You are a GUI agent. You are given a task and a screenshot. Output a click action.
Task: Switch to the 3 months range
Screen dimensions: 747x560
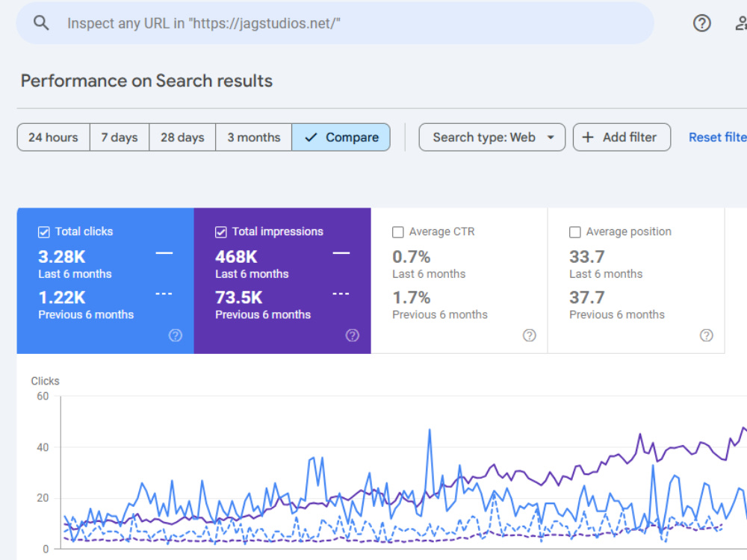(x=254, y=137)
